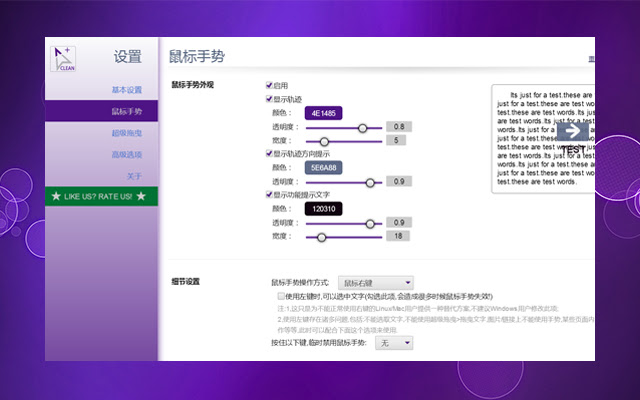Viewport: 640px width, 400px height.
Task: Switch to 超级拖曳 settings page
Action: 126,133
